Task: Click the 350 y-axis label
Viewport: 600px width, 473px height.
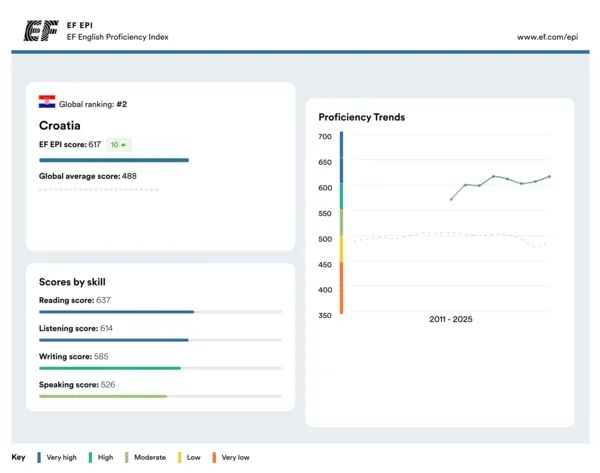Action: [x=325, y=316]
